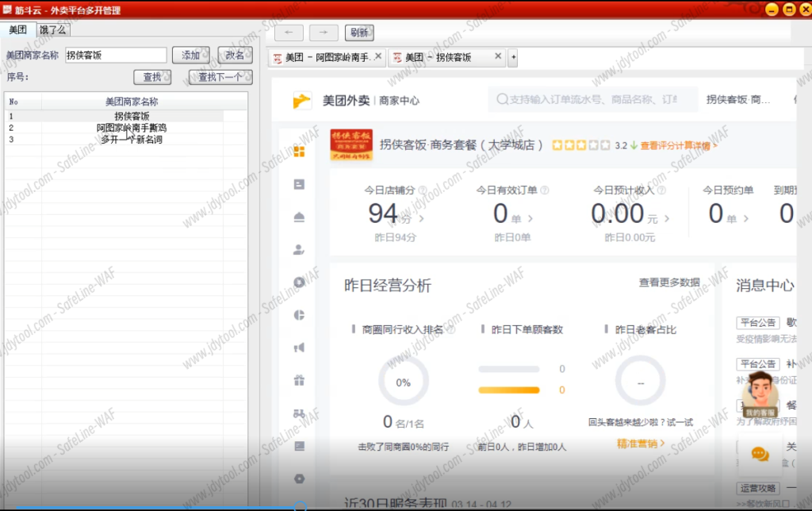The height and width of the screenshot is (511, 812).
Task: Click the 击败了同商圈0%的同行 text
Action: tap(404, 447)
